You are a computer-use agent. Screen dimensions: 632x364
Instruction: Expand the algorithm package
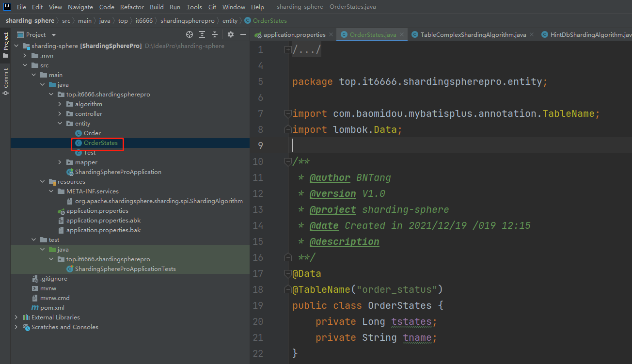tap(60, 104)
